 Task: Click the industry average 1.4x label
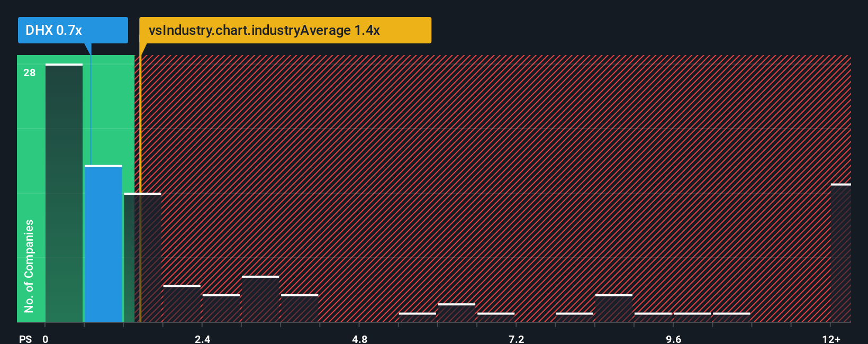(285, 30)
